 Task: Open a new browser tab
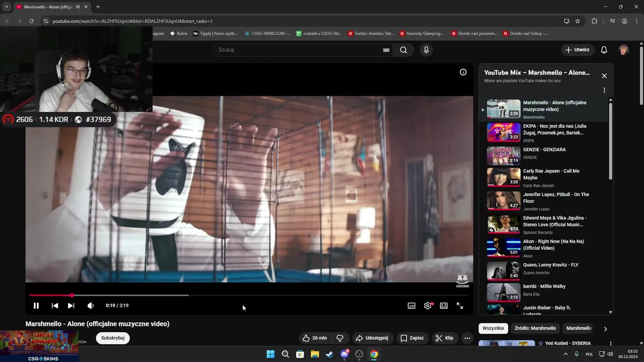point(98,7)
